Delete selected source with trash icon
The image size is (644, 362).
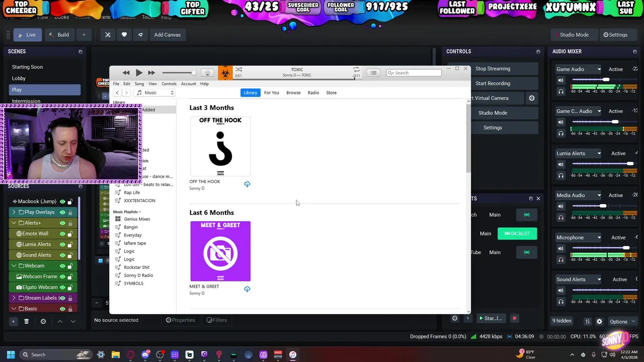coord(27,321)
